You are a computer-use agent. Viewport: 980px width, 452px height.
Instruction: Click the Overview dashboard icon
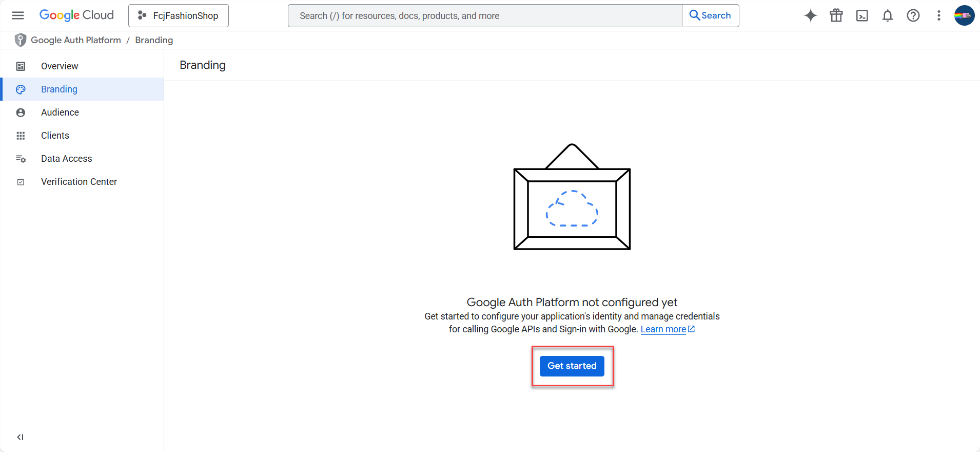click(21, 66)
